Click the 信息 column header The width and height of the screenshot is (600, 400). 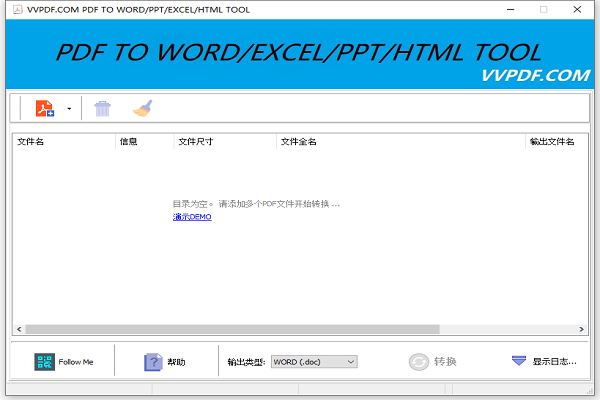(x=144, y=142)
